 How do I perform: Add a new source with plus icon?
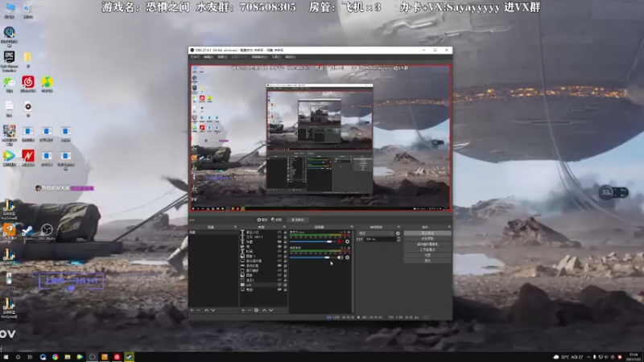[243, 311]
